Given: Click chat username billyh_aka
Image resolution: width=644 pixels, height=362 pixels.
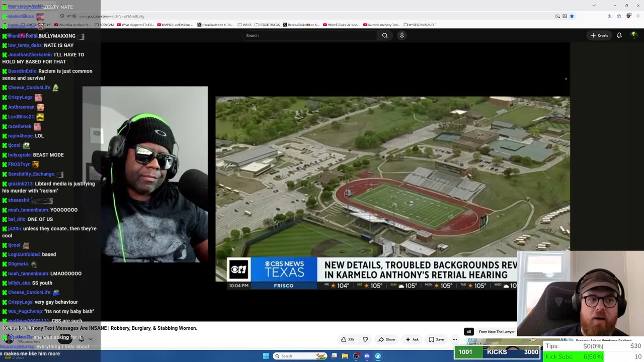Looking at the screenshot, I should tap(19, 283).
